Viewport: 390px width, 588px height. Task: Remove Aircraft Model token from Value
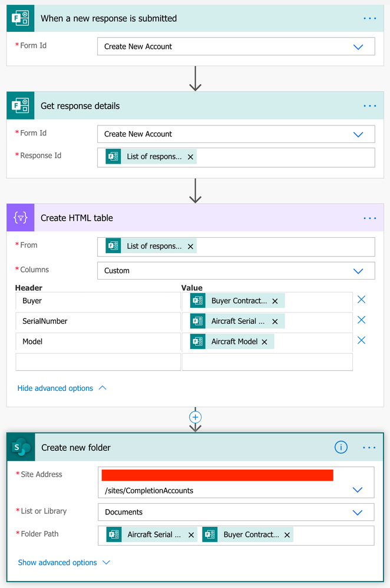point(265,342)
